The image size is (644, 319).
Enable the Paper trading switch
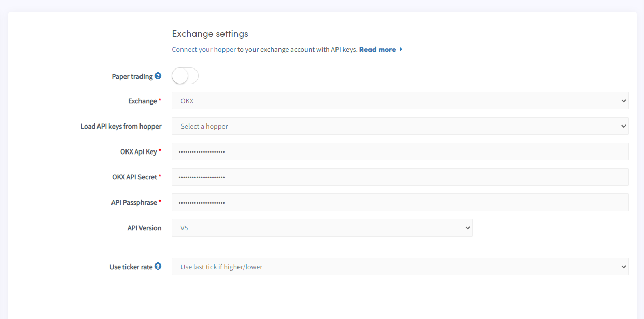point(185,76)
